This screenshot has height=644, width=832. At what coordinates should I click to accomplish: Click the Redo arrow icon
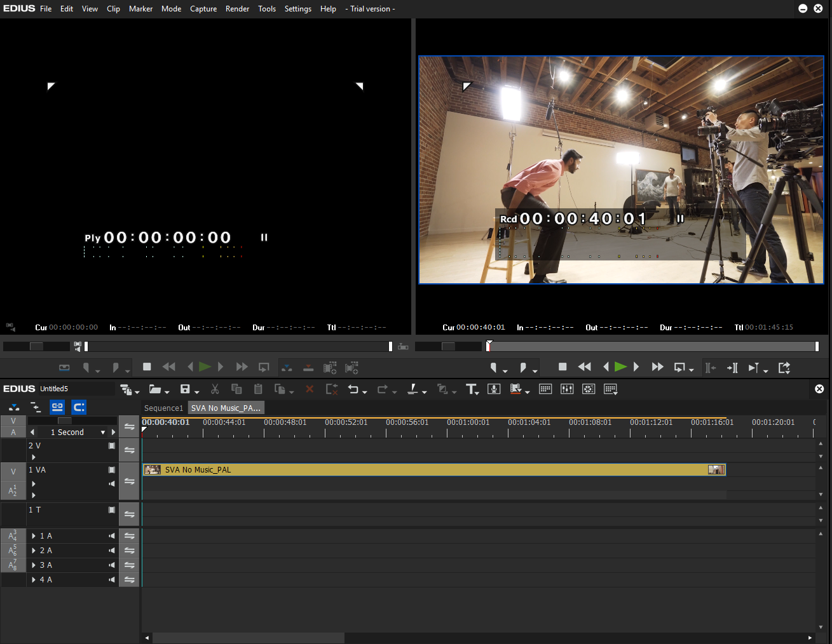383,389
